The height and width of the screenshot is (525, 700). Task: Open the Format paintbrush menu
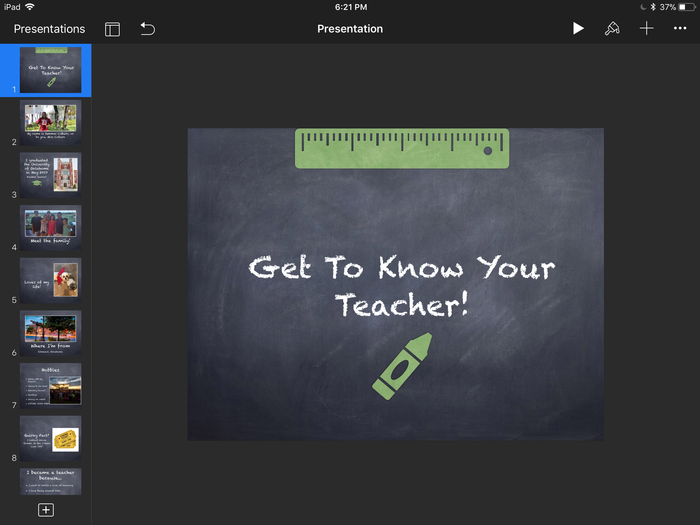tap(612, 29)
